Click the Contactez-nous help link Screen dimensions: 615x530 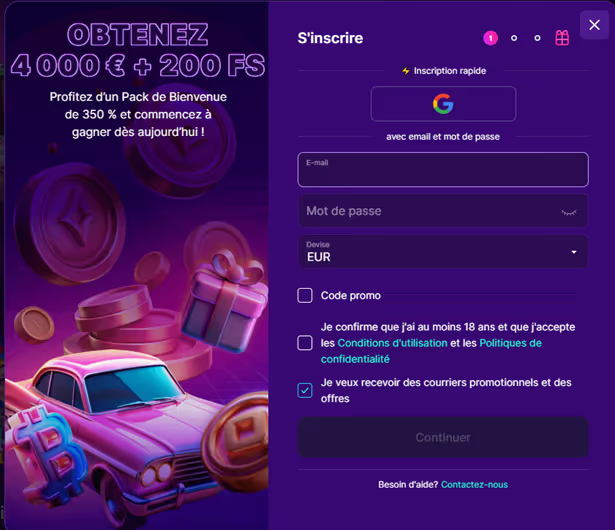pos(474,484)
